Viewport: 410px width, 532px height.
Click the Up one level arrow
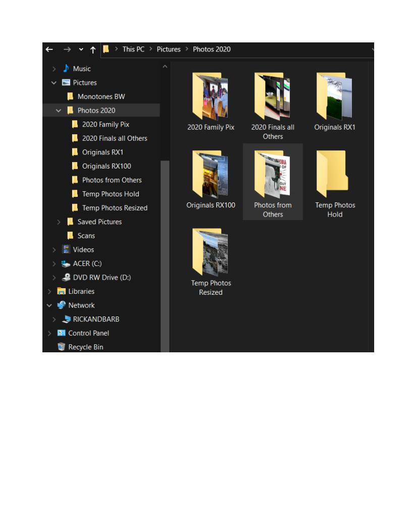click(x=93, y=49)
